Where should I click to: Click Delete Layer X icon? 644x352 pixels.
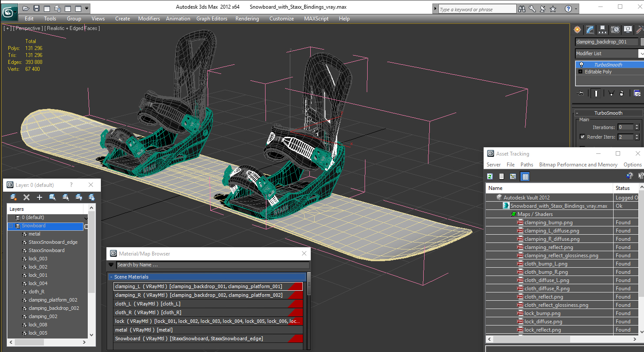(x=27, y=197)
